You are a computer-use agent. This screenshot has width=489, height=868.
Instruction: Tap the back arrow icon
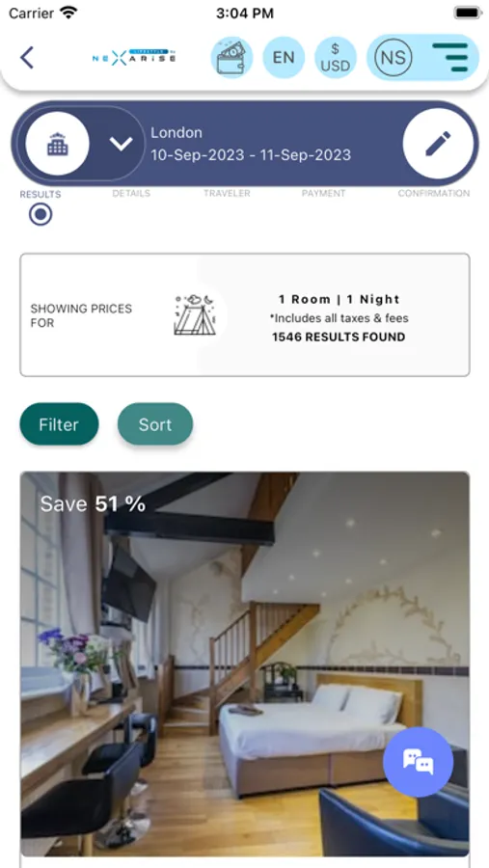click(27, 58)
